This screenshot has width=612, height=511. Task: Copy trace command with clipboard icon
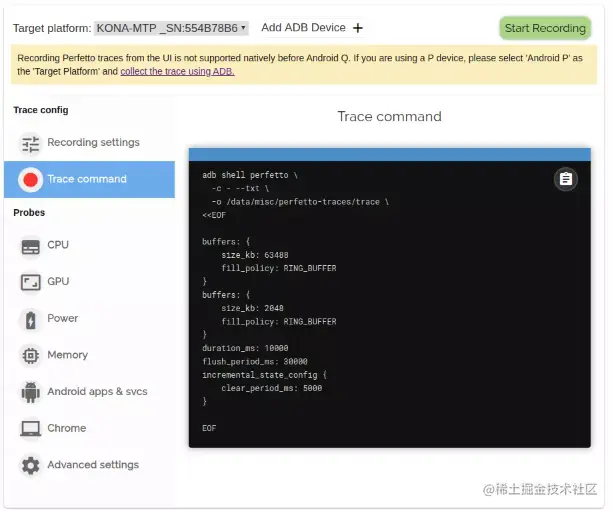click(x=566, y=179)
